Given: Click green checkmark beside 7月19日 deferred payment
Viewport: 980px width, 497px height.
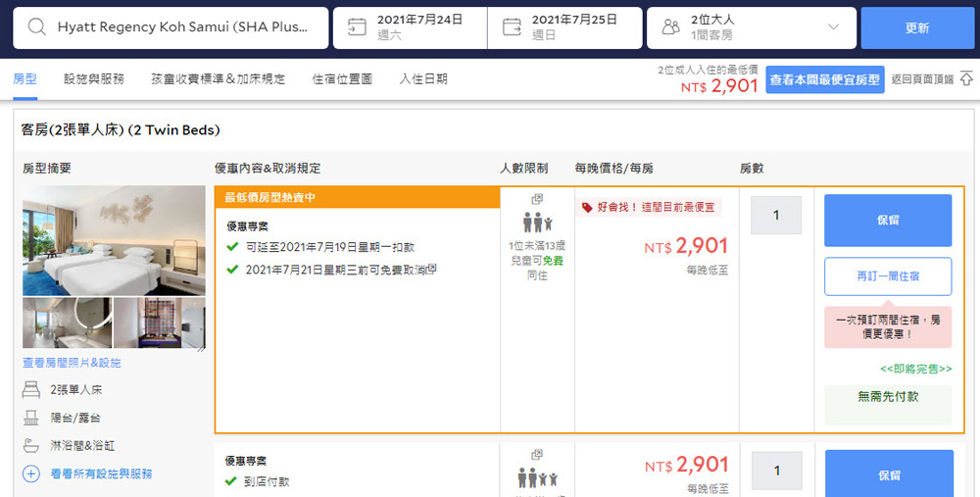Looking at the screenshot, I should pos(232,247).
